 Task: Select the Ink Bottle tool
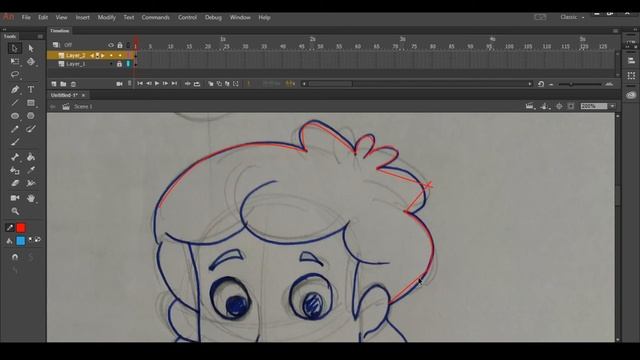(15, 170)
